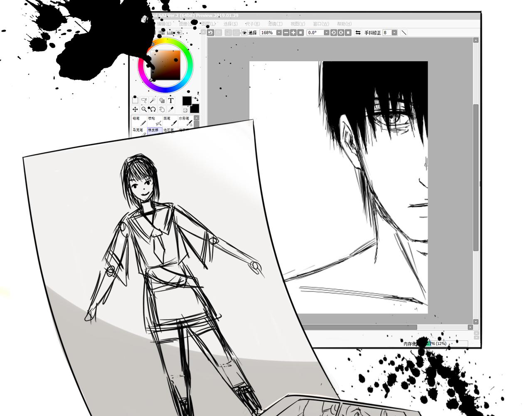Select the hand pan tool

(162, 109)
